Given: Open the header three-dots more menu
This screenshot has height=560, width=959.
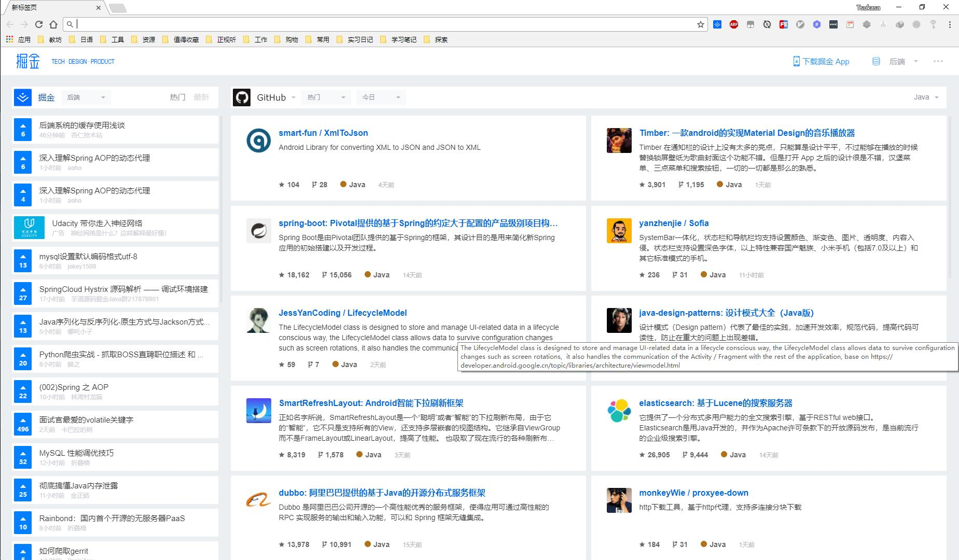Looking at the screenshot, I should point(938,61).
